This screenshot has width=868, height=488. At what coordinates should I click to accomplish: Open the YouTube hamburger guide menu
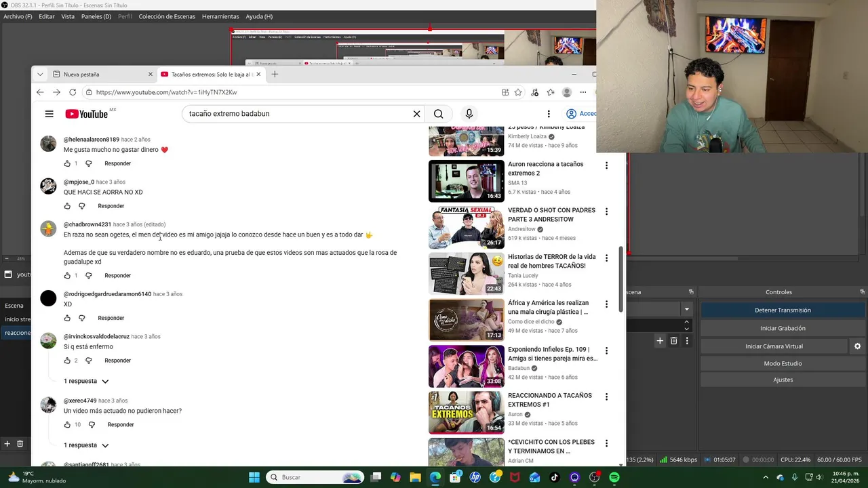(49, 114)
